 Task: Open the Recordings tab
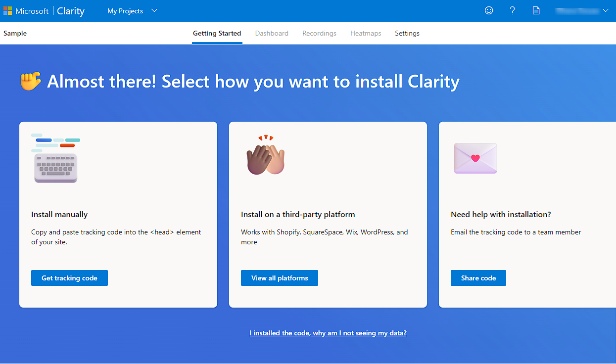tap(319, 34)
